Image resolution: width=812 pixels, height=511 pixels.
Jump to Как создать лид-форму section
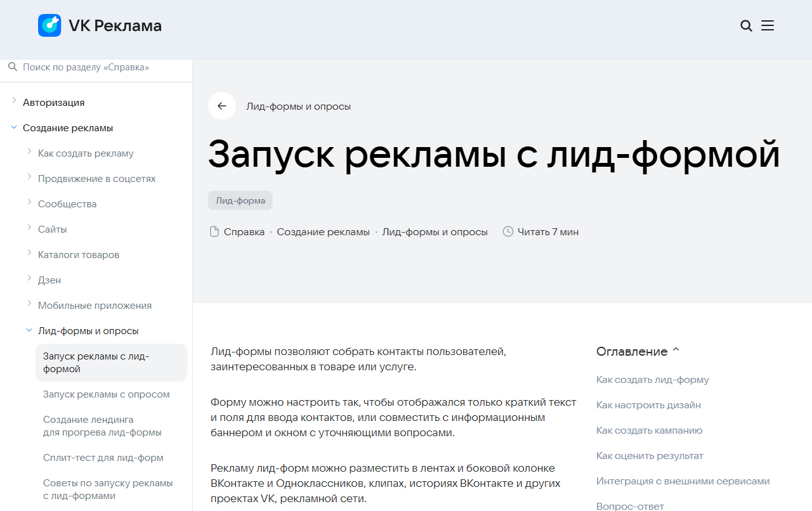[653, 380]
